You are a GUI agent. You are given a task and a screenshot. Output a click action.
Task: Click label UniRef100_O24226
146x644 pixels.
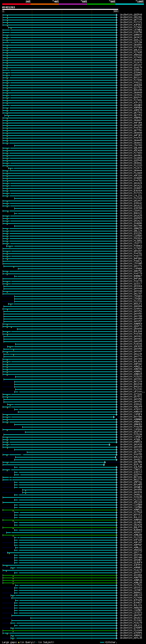[x=131, y=450]
